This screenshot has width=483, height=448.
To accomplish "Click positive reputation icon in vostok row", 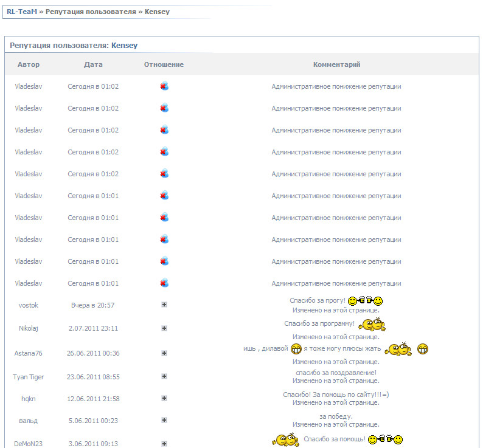I will [164, 305].
